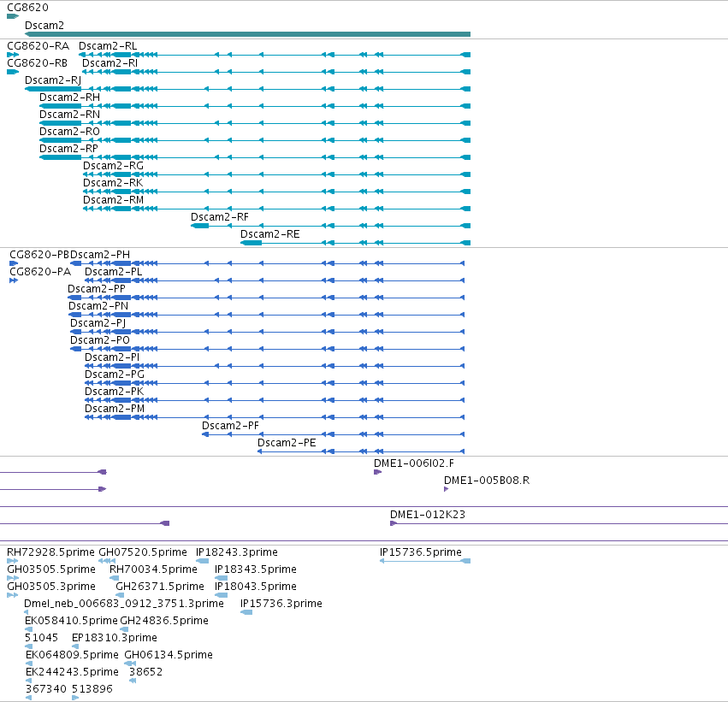Click transcript label Dscam2-RG
Screen dimensions: 728x702
pos(113,166)
